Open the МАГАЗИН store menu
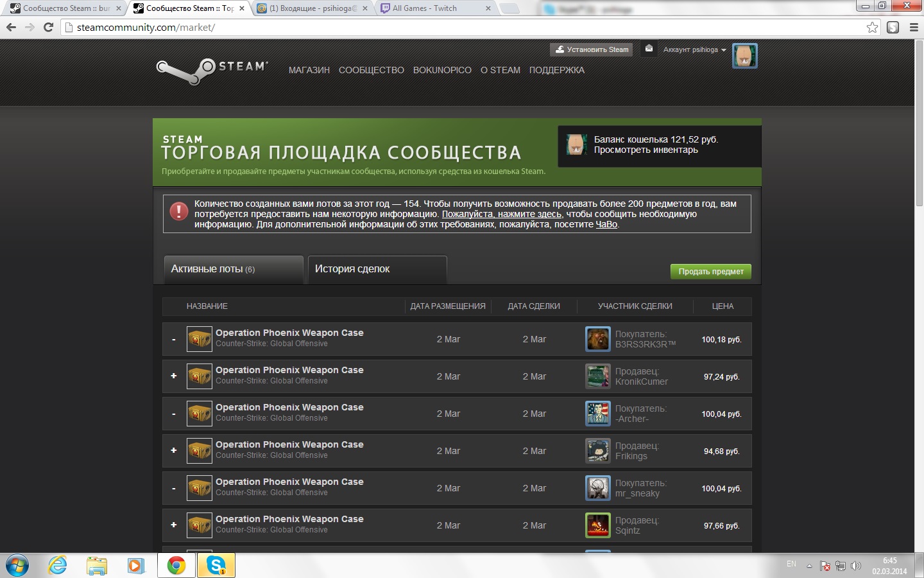924x578 pixels. 309,70
